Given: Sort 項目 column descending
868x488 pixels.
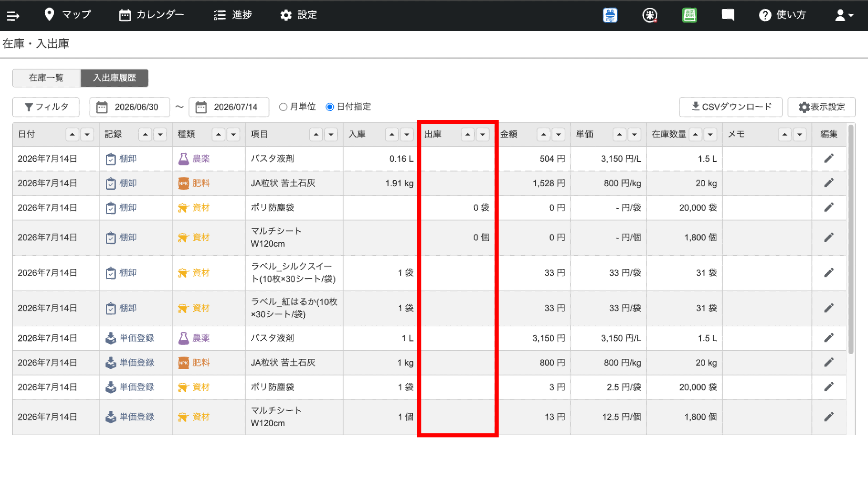Looking at the screenshot, I should click(x=331, y=134).
